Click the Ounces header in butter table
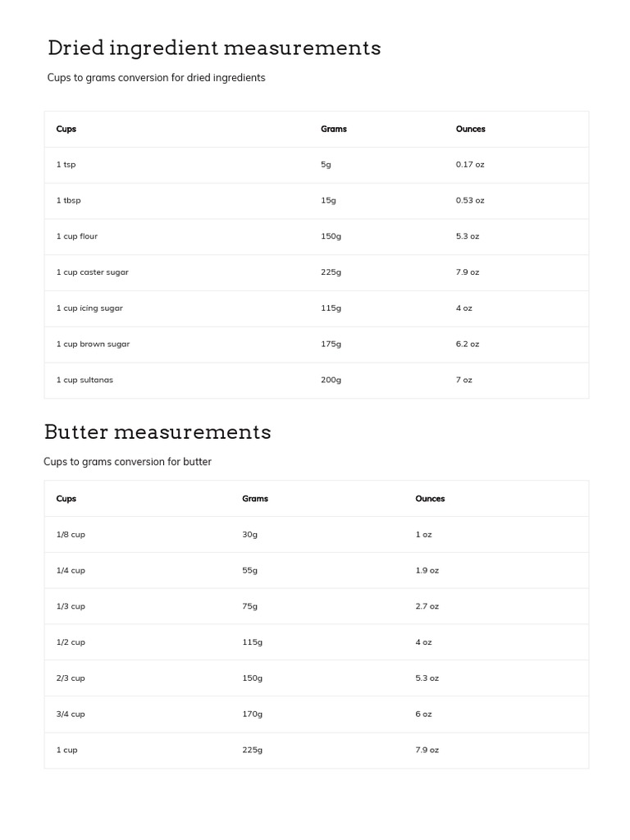 click(x=430, y=499)
